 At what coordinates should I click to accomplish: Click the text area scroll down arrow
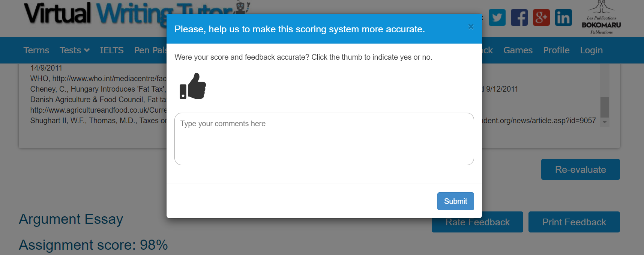pyautogui.click(x=604, y=122)
